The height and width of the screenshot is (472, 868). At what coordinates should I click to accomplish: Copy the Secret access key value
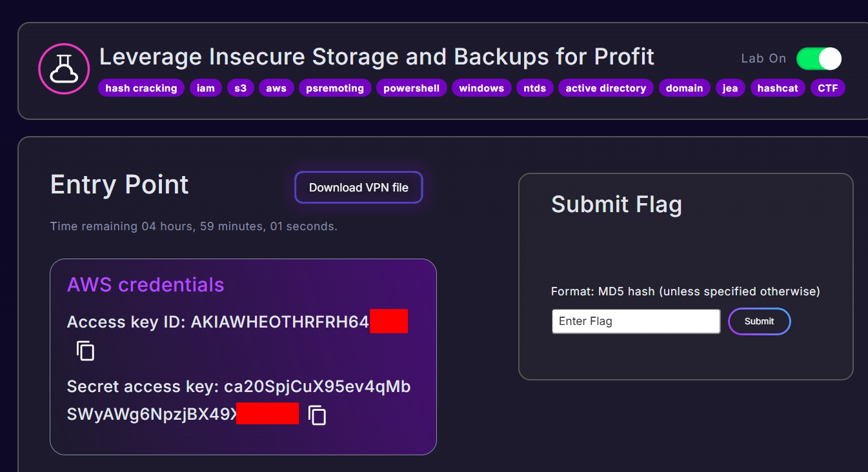317,415
